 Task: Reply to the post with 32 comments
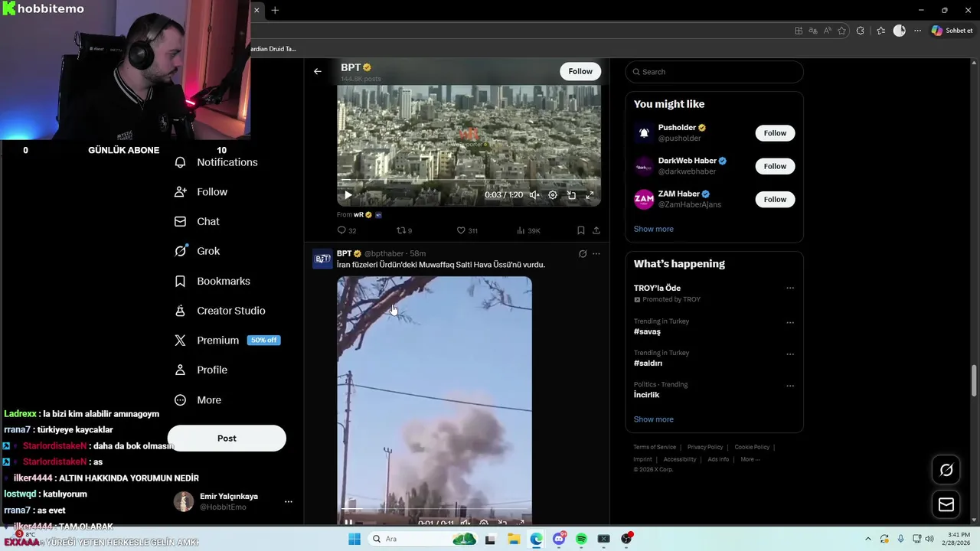(347, 230)
